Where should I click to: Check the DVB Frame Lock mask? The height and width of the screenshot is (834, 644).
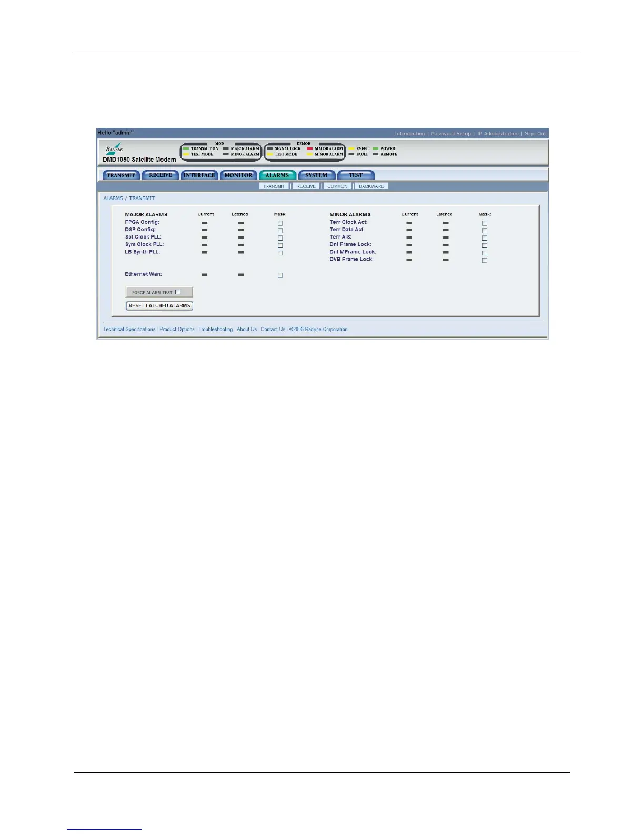point(485,260)
